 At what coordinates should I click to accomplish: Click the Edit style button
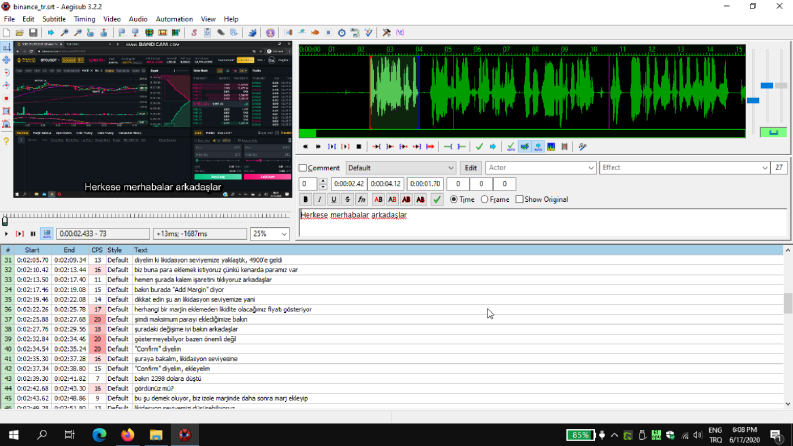pos(470,168)
